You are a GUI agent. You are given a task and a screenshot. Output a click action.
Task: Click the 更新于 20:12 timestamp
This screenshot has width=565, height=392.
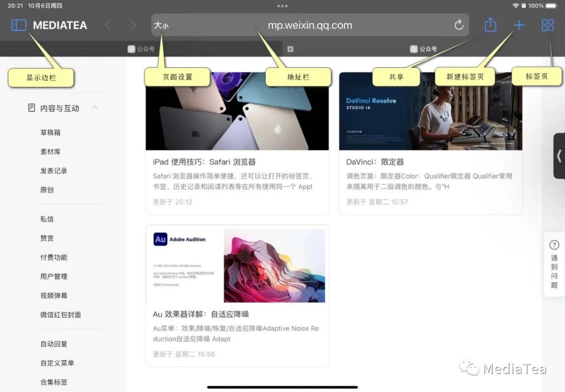pyautogui.click(x=173, y=202)
